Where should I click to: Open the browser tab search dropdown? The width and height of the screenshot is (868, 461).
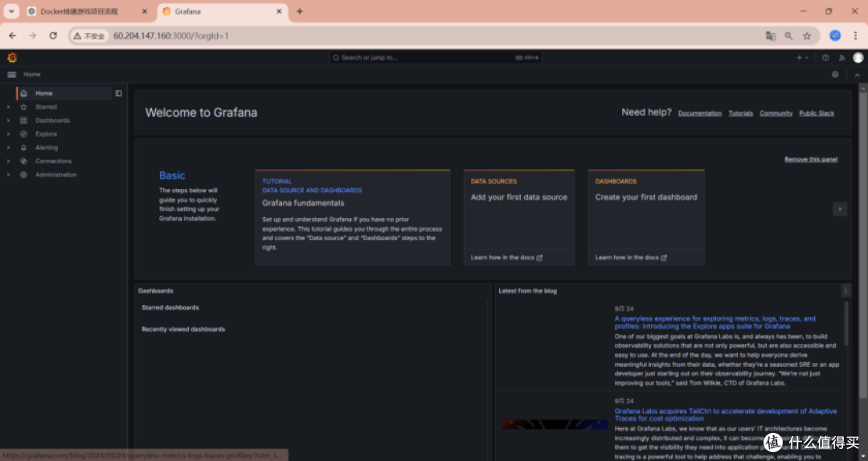tap(11, 11)
